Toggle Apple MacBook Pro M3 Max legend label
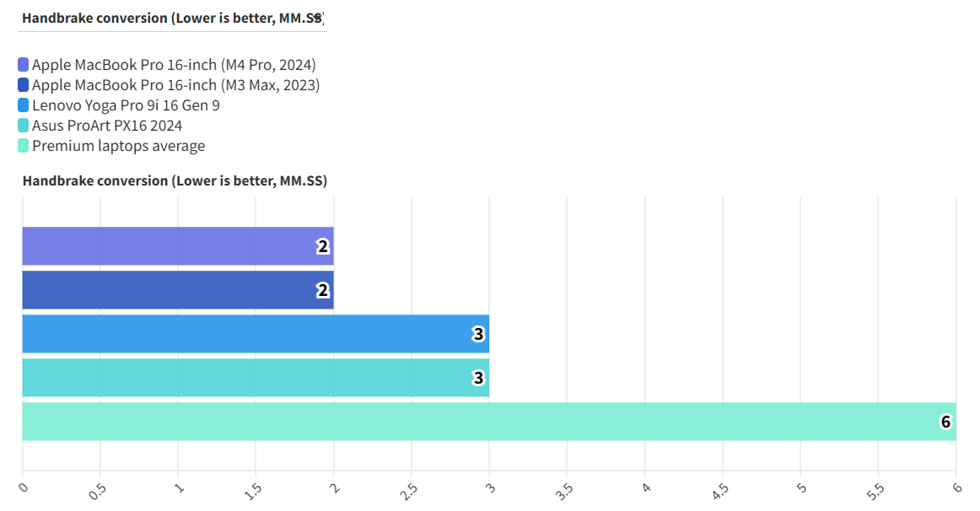 tap(175, 85)
